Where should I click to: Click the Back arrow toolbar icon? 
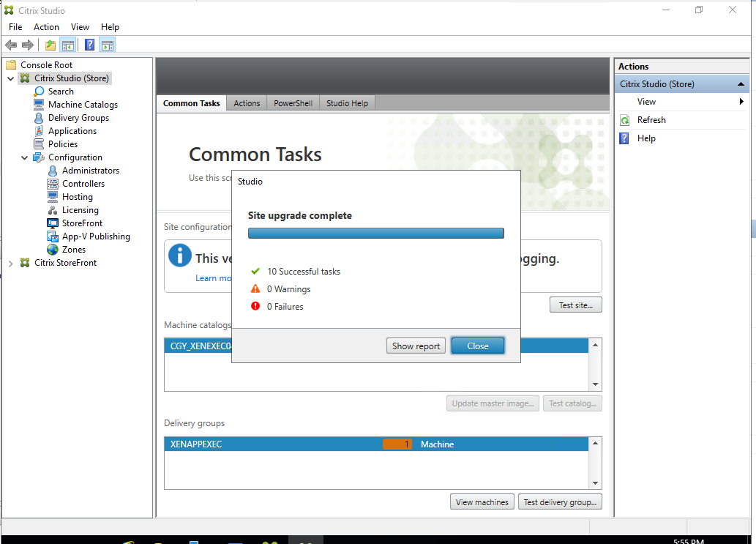[x=11, y=45]
